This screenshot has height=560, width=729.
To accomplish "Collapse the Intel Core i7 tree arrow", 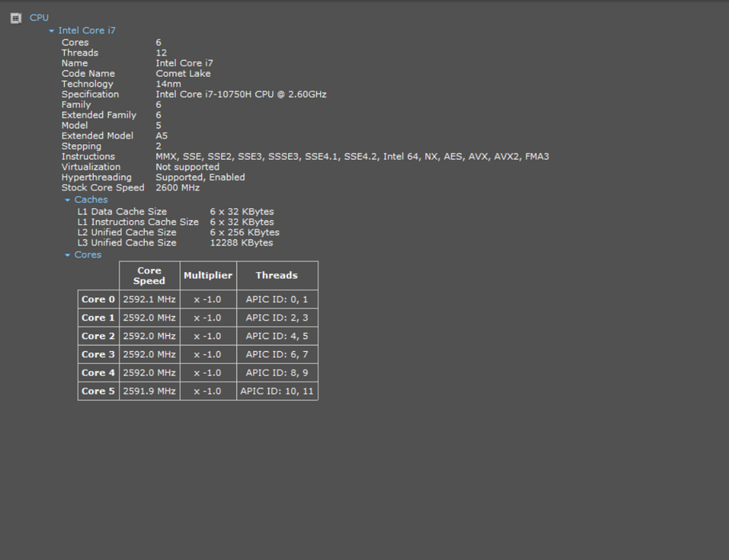I will (x=52, y=31).
